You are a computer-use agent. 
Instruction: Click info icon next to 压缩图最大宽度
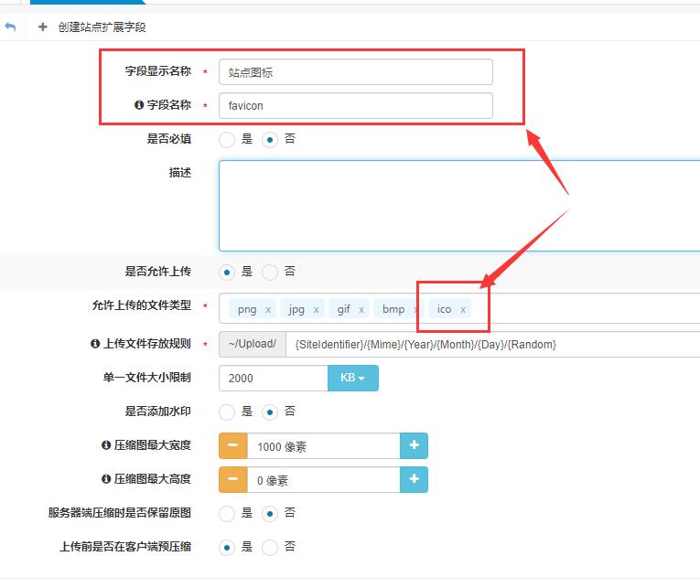[x=106, y=445]
